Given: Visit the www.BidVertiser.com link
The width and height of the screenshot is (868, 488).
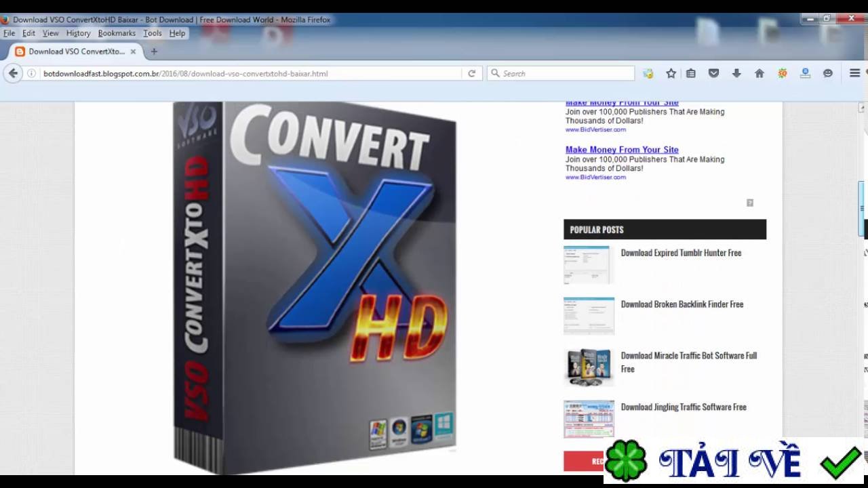Looking at the screenshot, I should (x=595, y=176).
